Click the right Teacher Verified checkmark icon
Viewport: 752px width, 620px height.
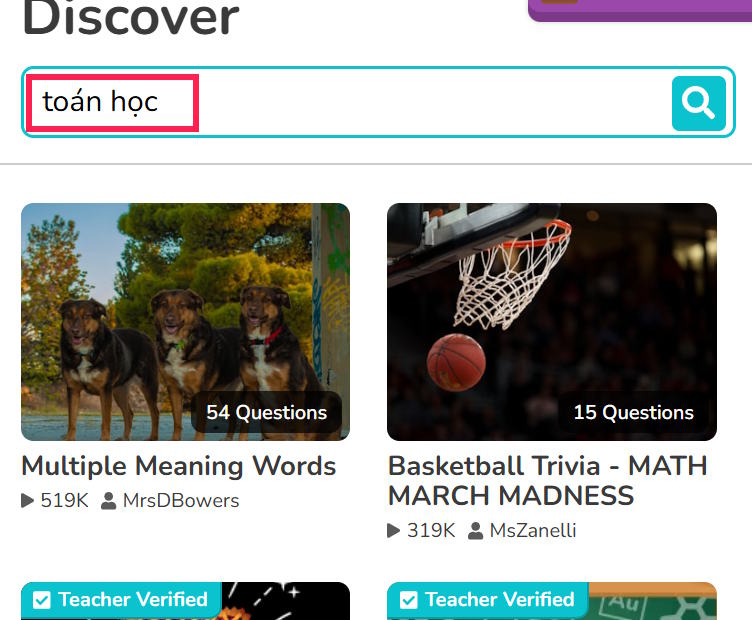(408, 600)
